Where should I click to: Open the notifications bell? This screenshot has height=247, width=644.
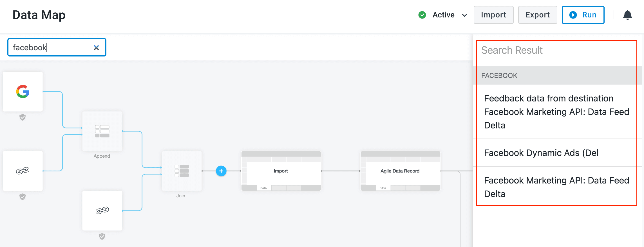pyautogui.click(x=627, y=15)
